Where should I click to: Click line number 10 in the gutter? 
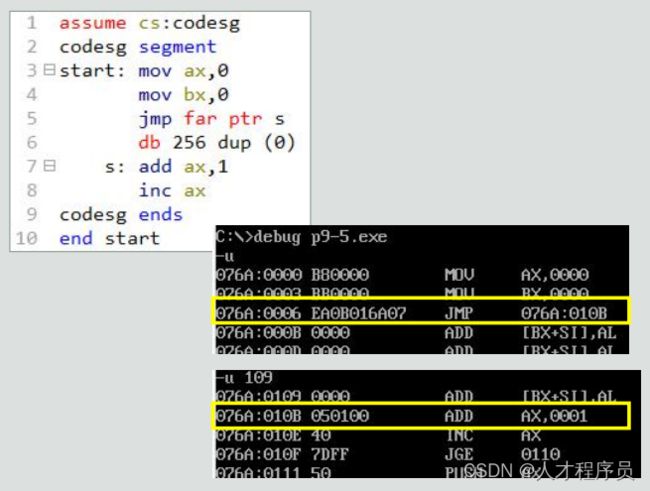[27, 238]
